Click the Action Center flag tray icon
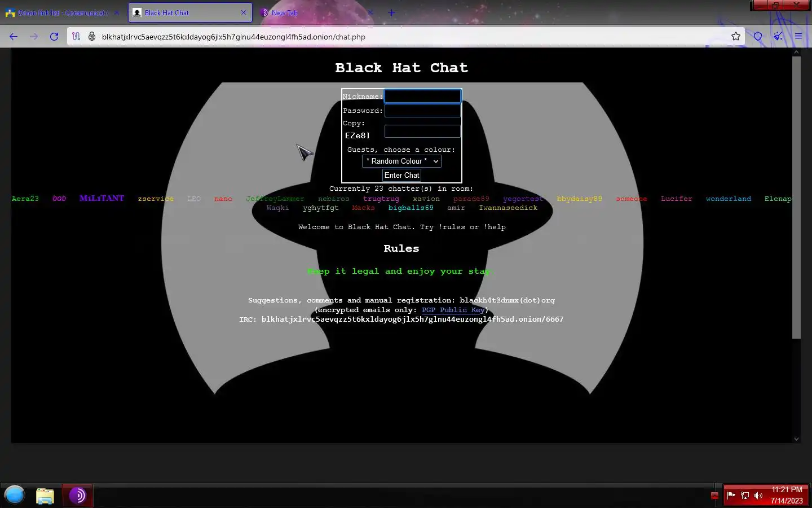812x508 pixels. point(731,496)
